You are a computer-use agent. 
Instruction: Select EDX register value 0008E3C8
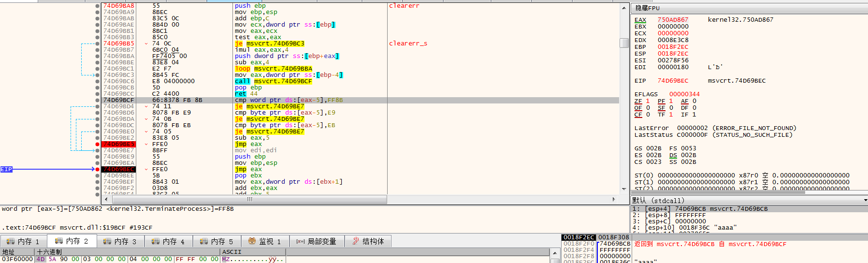pyautogui.click(x=673, y=40)
